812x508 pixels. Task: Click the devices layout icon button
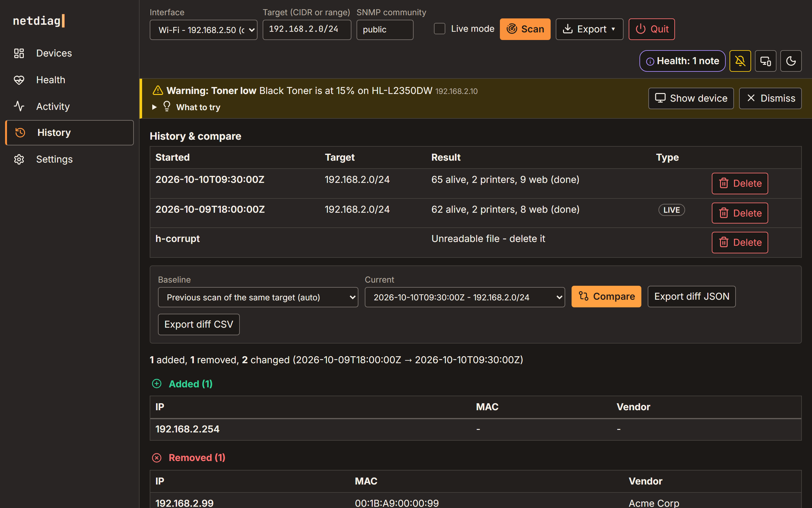pos(765,61)
